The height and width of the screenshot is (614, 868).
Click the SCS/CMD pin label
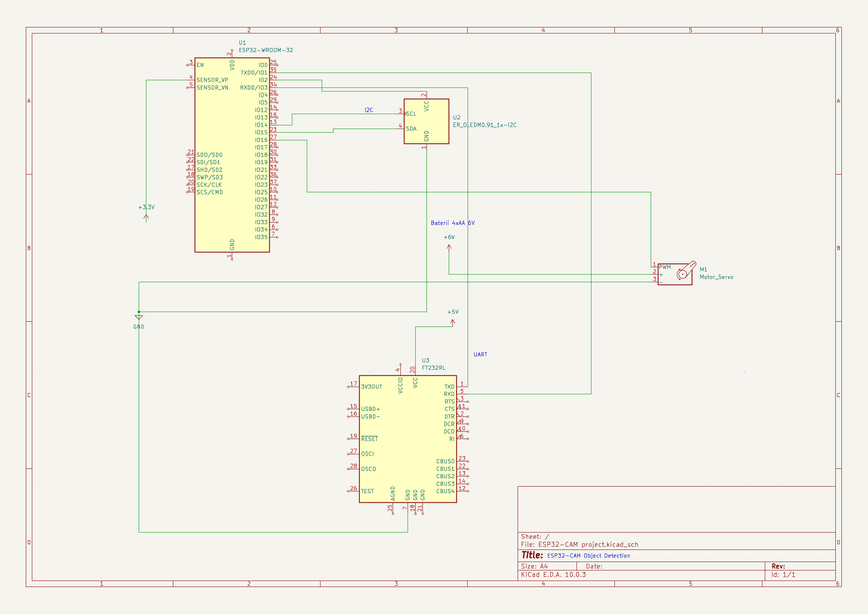tap(210, 192)
